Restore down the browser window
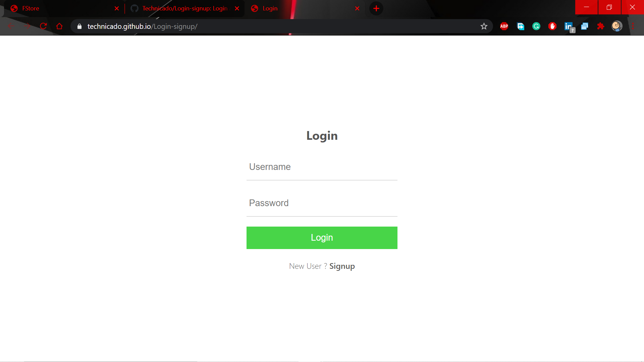Viewport: 644px width, 362px height. click(609, 7)
